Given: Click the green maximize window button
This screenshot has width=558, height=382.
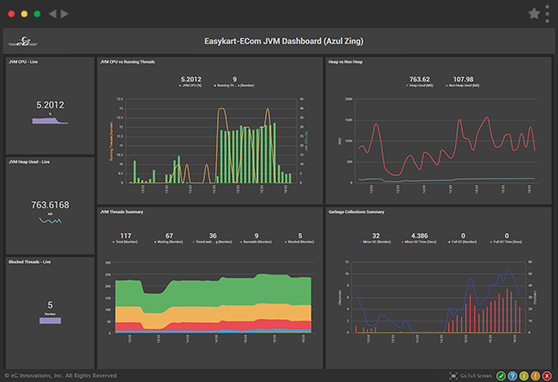Looking at the screenshot, I should point(37,14).
